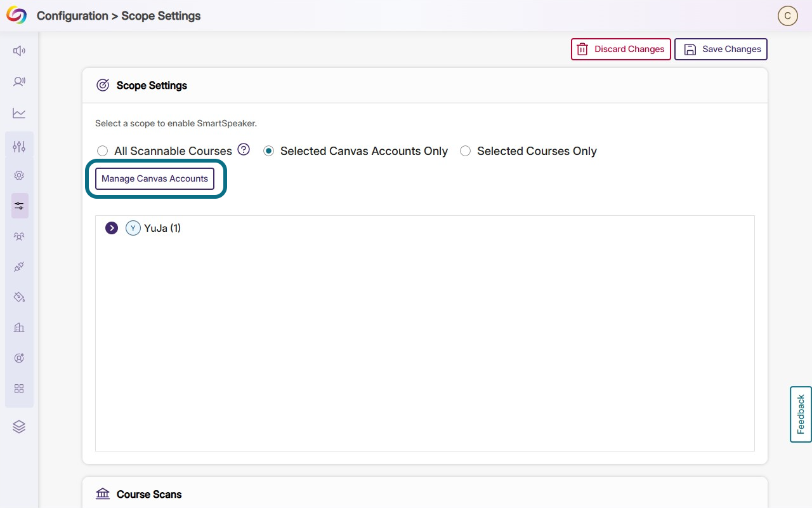The image size is (812, 508).
Task: Open the speaking person sidebar icon
Action: tap(19, 81)
